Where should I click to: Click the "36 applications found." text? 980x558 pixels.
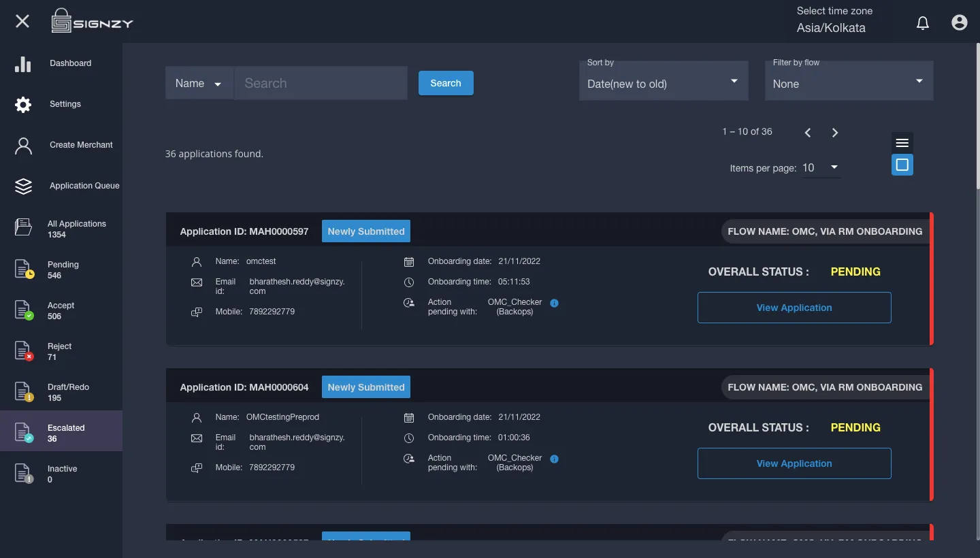pos(214,154)
